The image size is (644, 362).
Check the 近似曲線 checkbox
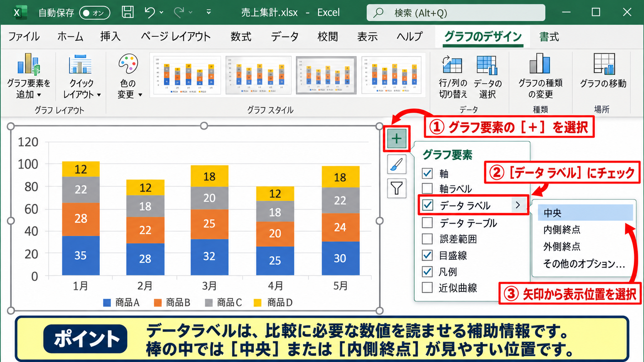(427, 288)
